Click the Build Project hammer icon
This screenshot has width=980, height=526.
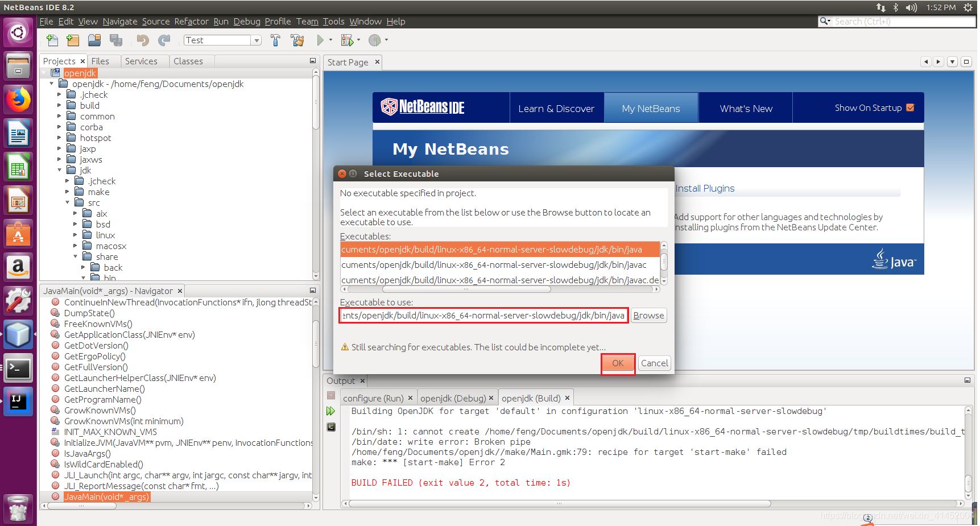tap(276, 40)
